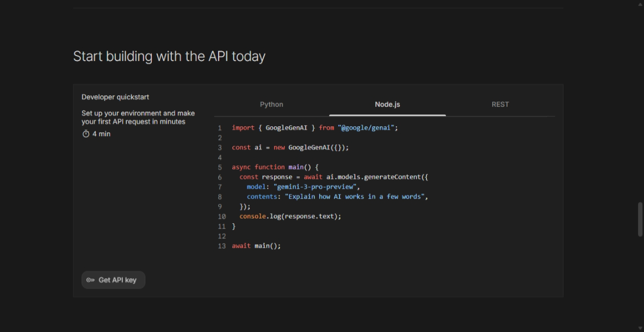Click the console.log(response.text) line

(x=290, y=216)
